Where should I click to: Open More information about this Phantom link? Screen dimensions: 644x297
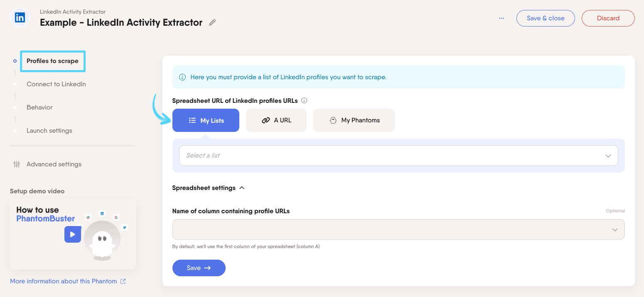(63, 281)
